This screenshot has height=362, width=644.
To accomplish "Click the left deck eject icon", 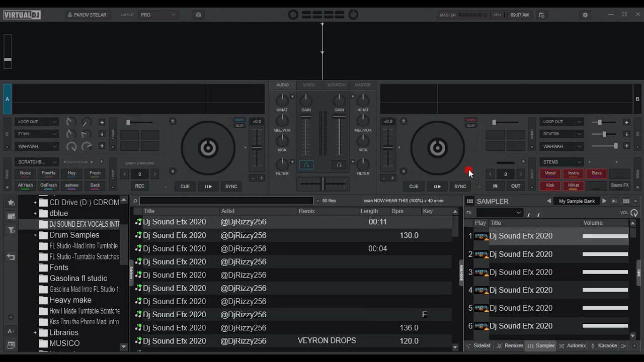I will pyautogui.click(x=173, y=121).
